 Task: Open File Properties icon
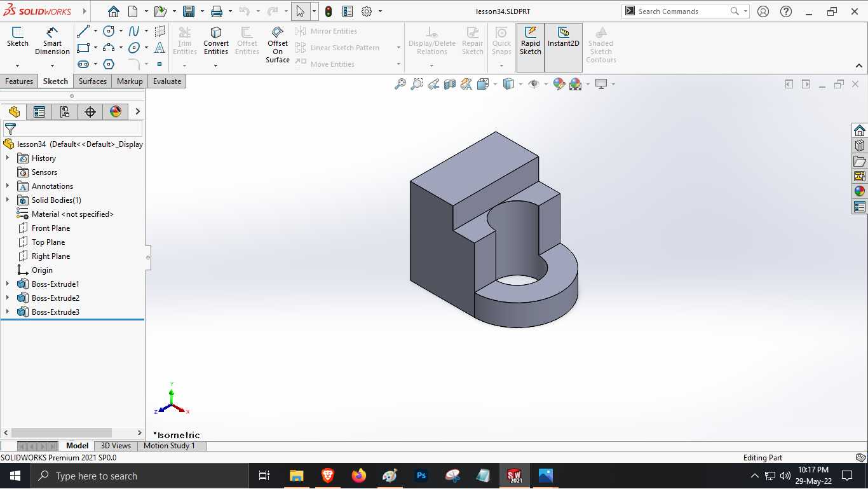tap(348, 11)
